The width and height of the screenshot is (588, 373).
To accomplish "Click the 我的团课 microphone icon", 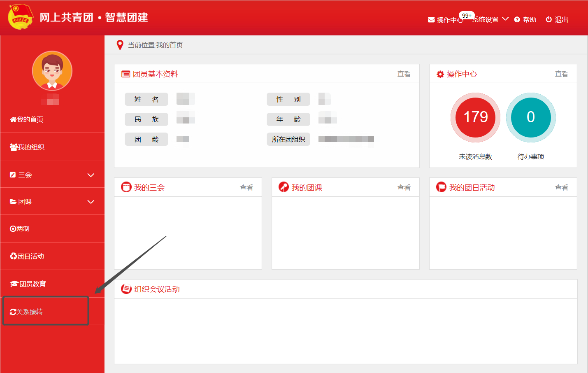I will [284, 187].
